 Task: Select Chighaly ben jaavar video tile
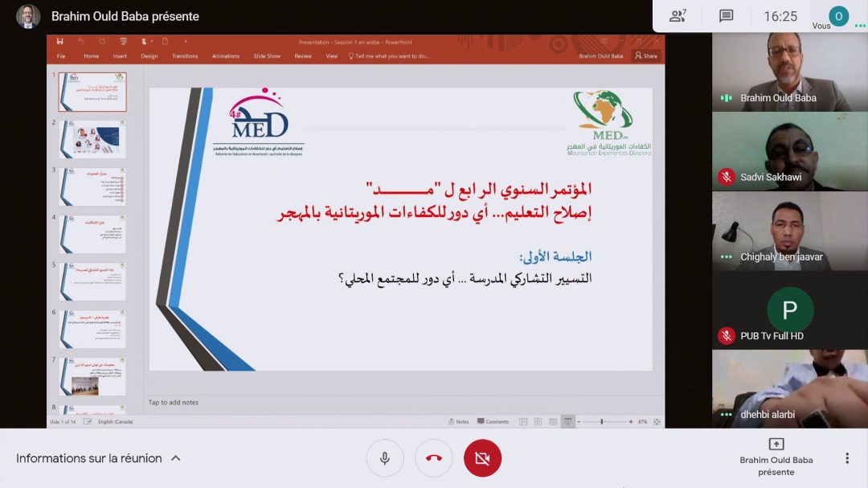tap(789, 231)
